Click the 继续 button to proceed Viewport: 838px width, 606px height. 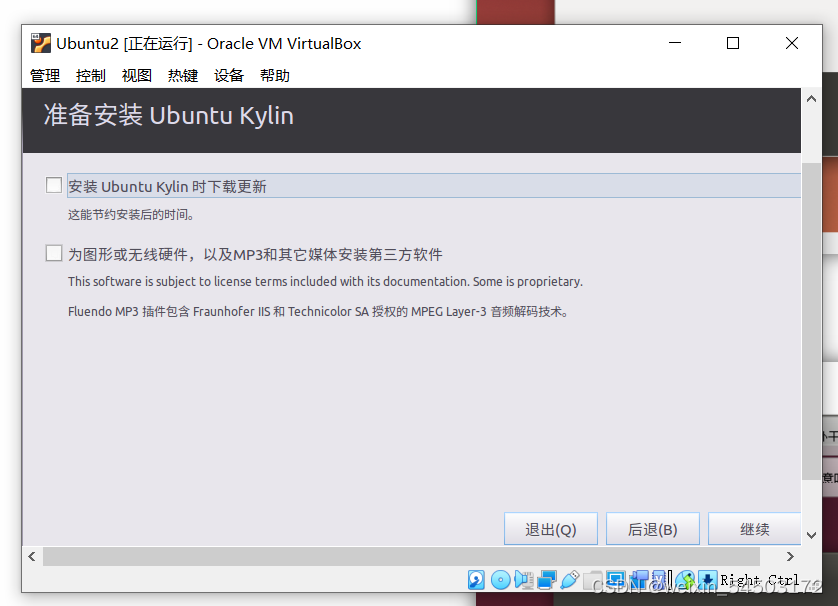[755, 528]
